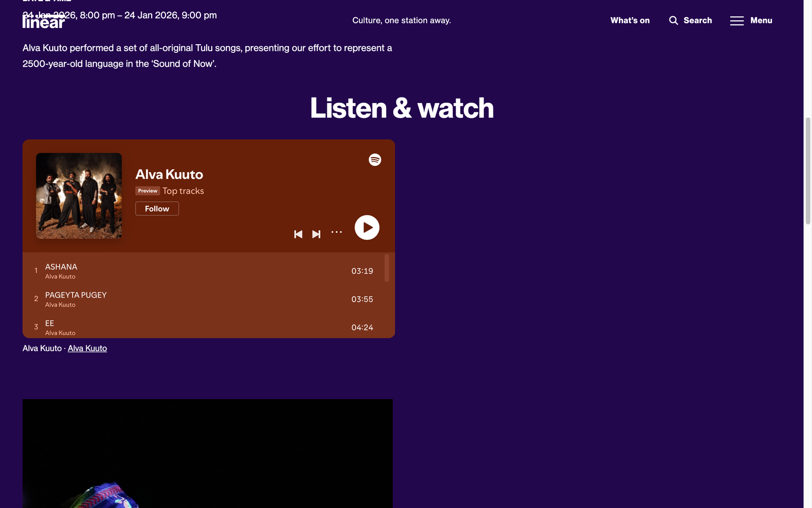This screenshot has height=508, width=812.
Task: Play track ASHANA
Action: (x=209, y=271)
